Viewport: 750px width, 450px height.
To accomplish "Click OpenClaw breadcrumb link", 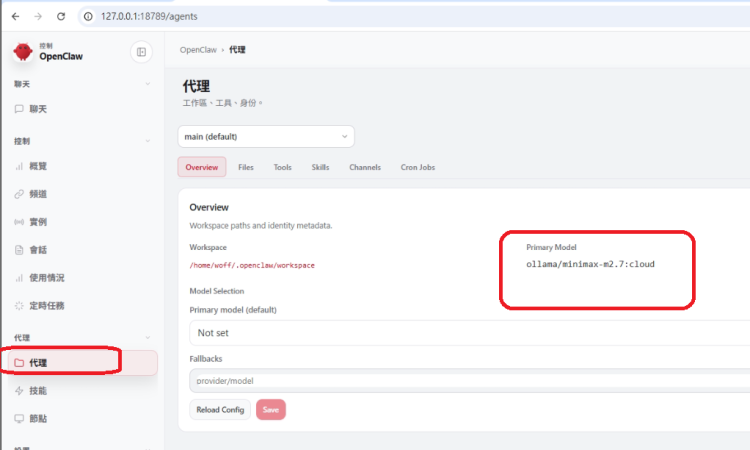I will click(198, 50).
